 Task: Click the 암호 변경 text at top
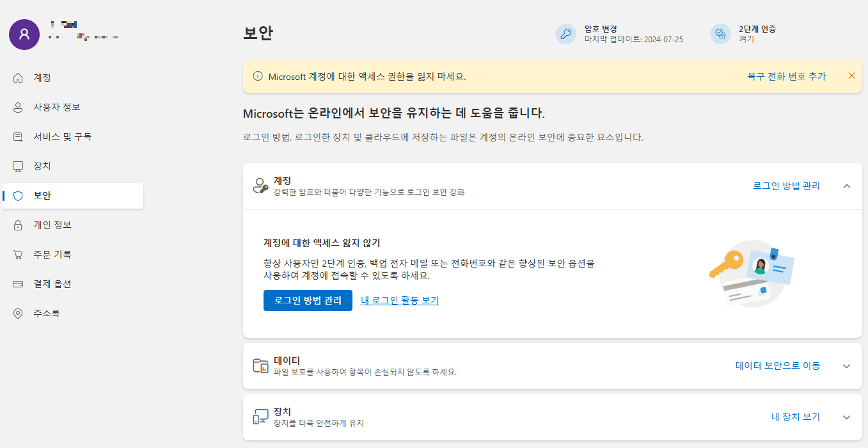[601, 29]
